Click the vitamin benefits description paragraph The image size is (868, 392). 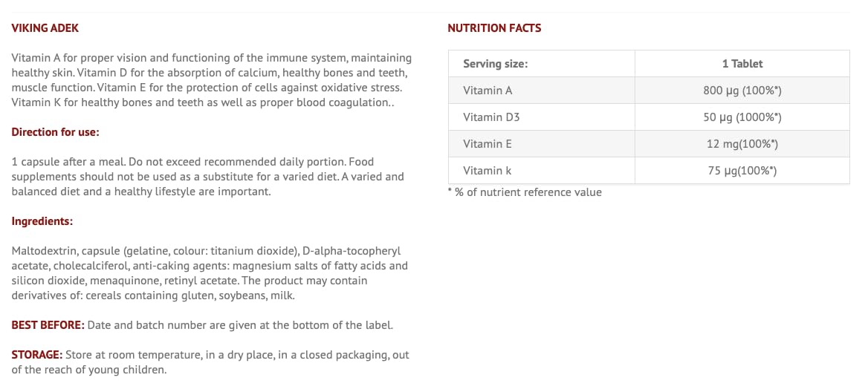tap(212, 80)
